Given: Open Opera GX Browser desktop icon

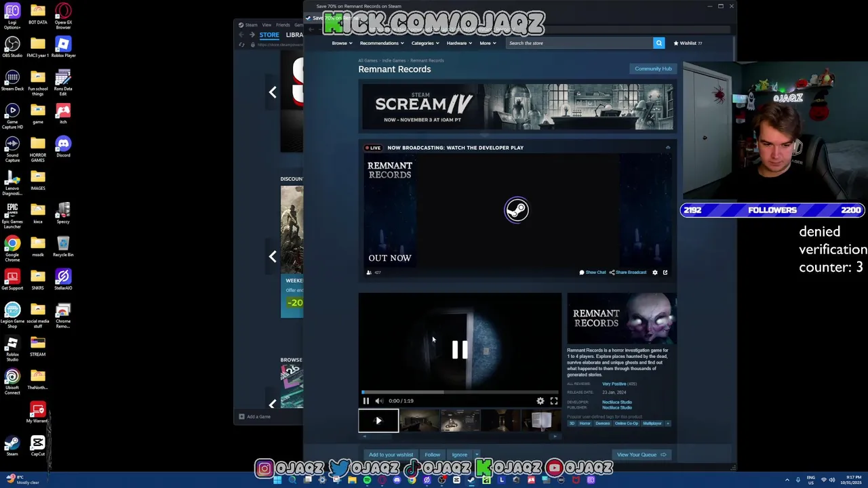Looking at the screenshot, I should tap(63, 16).
